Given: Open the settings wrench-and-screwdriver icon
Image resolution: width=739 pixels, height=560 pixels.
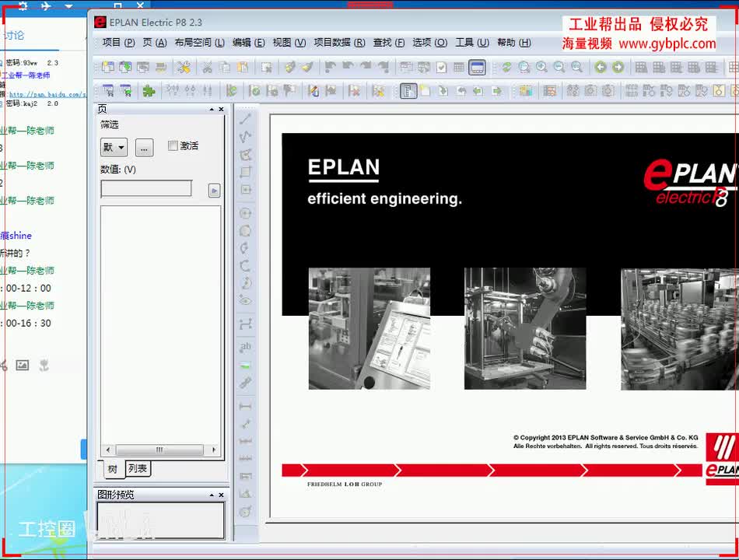Looking at the screenshot, I should coord(184,68).
